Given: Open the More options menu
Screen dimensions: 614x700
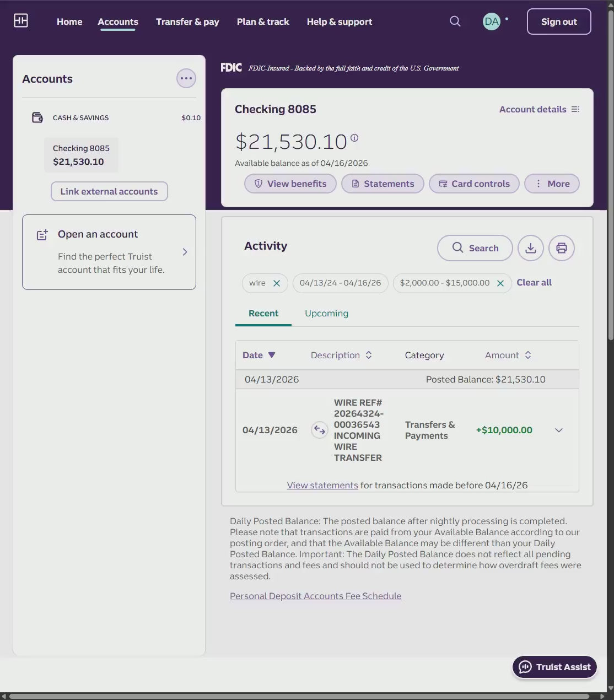Looking at the screenshot, I should 552,184.
